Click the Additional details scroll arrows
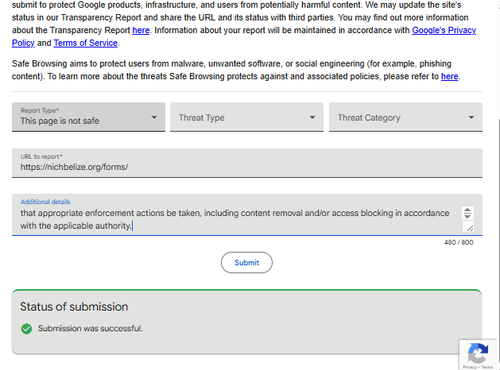 click(467, 213)
